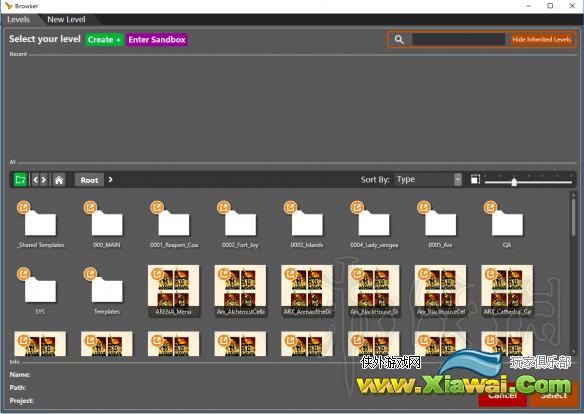Go forward with the right arrow

pyautogui.click(x=44, y=180)
